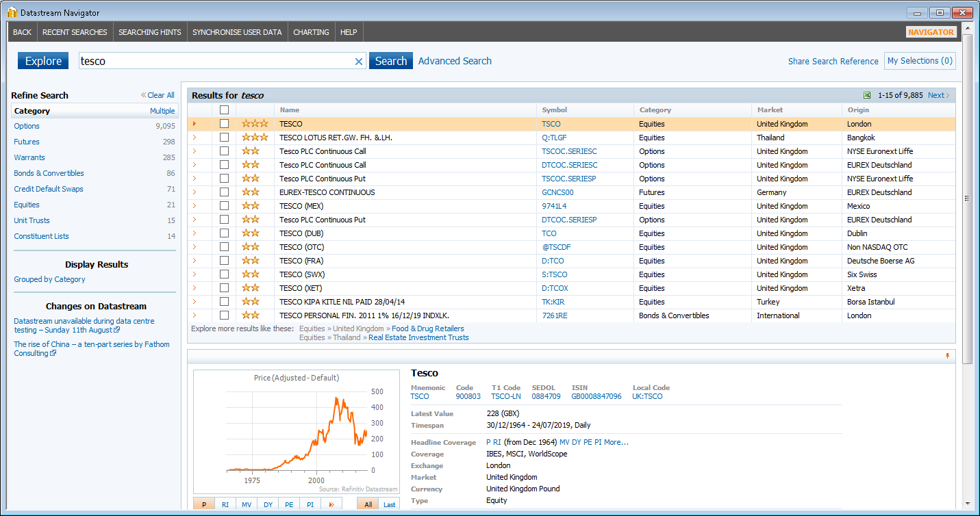Expand the EUREX-TESCO CONTINUOUS row arrow
The width and height of the screenshot is (980, 516).
(194, 192)
